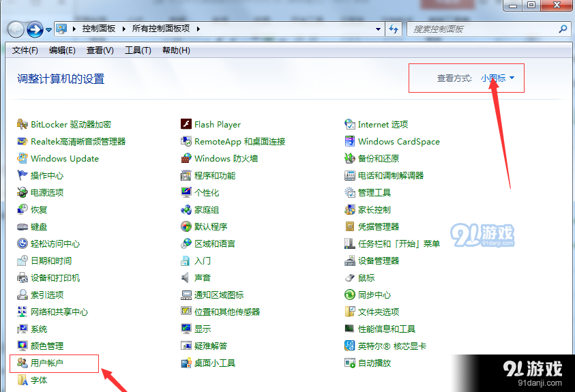The image size is (575, 392).
Task: Click the 默认程序 icon
Action: (x=186, y=227)
